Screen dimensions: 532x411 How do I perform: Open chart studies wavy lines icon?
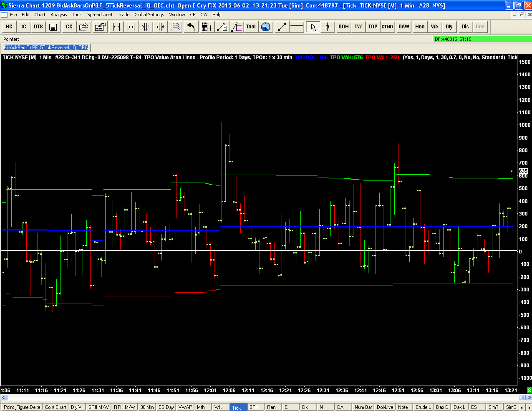(175, 27)
